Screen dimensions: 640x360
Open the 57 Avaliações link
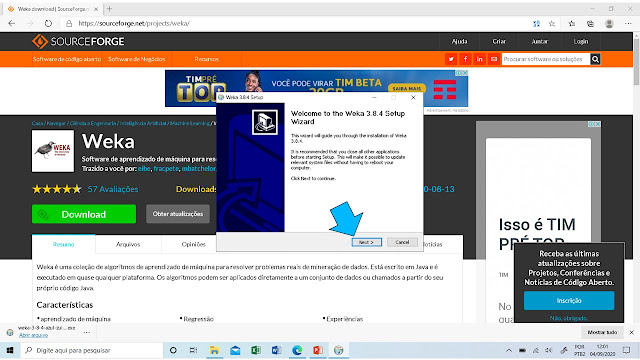[113, 189]
